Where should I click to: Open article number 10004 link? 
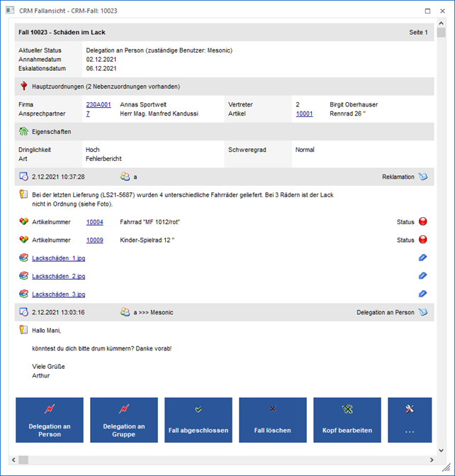point(94,222)
